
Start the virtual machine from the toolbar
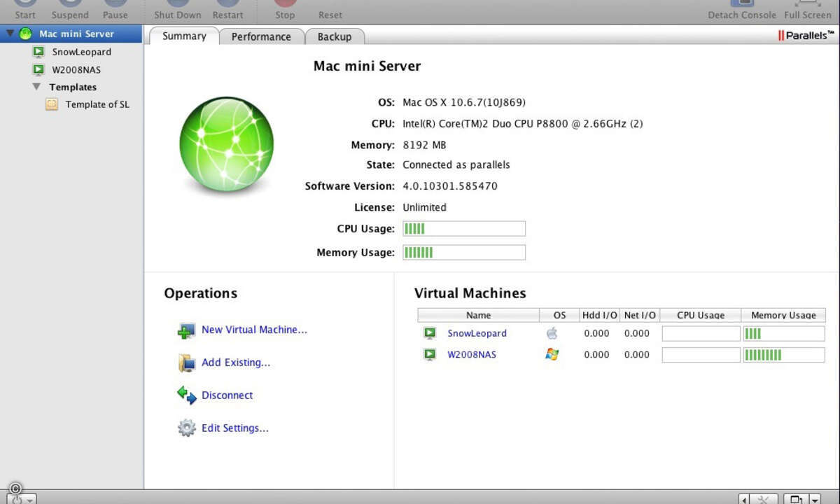25,10
